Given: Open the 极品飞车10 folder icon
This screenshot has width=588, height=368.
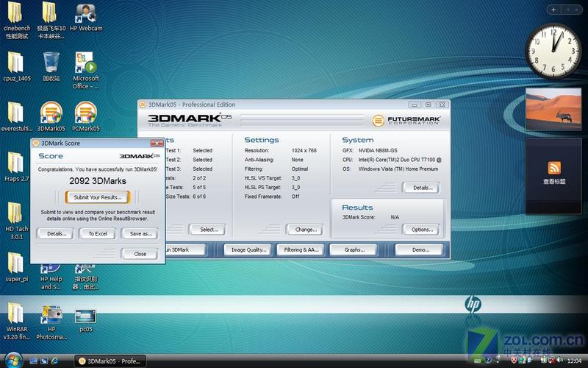Looking at the screenshot, I should [51, 21].
